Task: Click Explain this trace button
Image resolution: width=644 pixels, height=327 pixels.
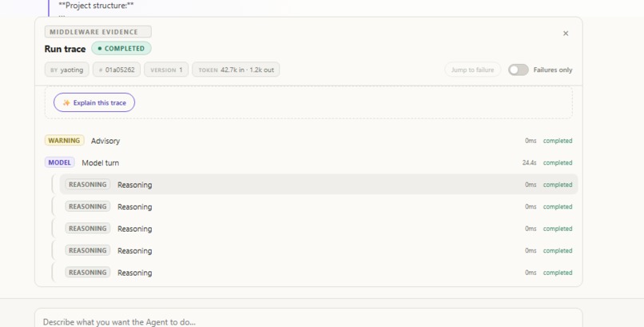Action: (94, 102)
